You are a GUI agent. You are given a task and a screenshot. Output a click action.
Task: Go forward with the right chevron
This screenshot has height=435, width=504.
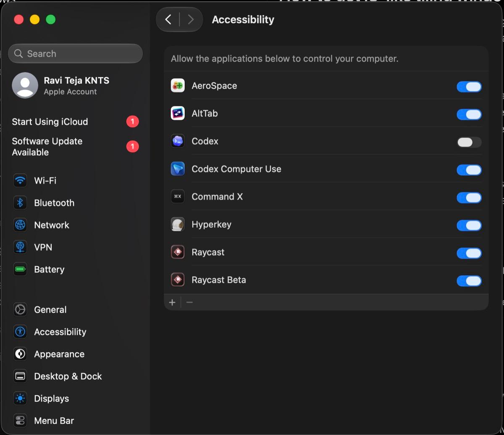tap(191, 19)
